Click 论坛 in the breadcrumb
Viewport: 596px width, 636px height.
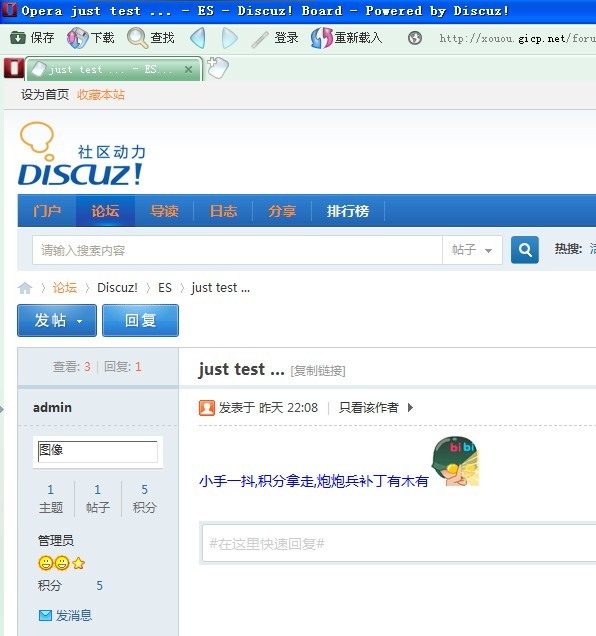(65, 288)
